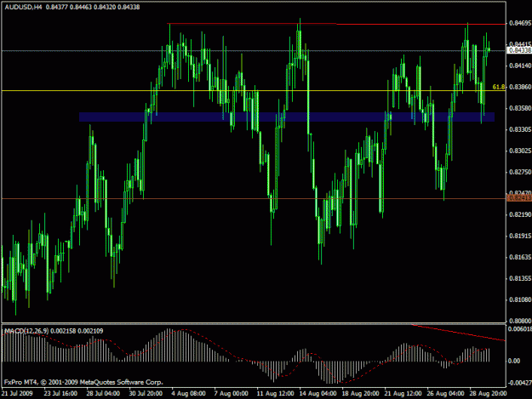The height and width of the screenshot is (399, 532).
Task: Select the orange horizontal line at 0.82413
Action: point(253,199)
